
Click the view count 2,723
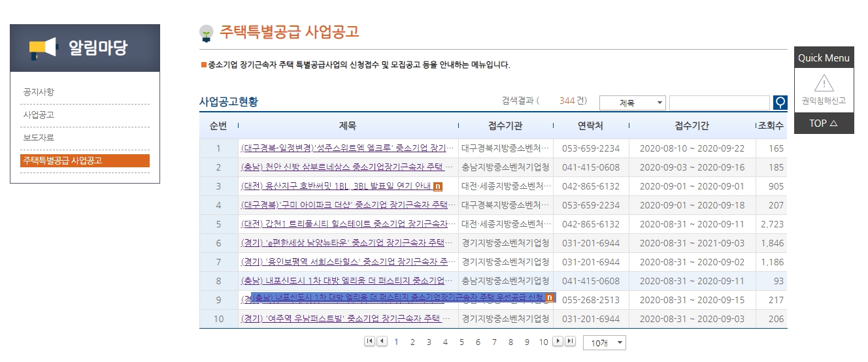772,224
